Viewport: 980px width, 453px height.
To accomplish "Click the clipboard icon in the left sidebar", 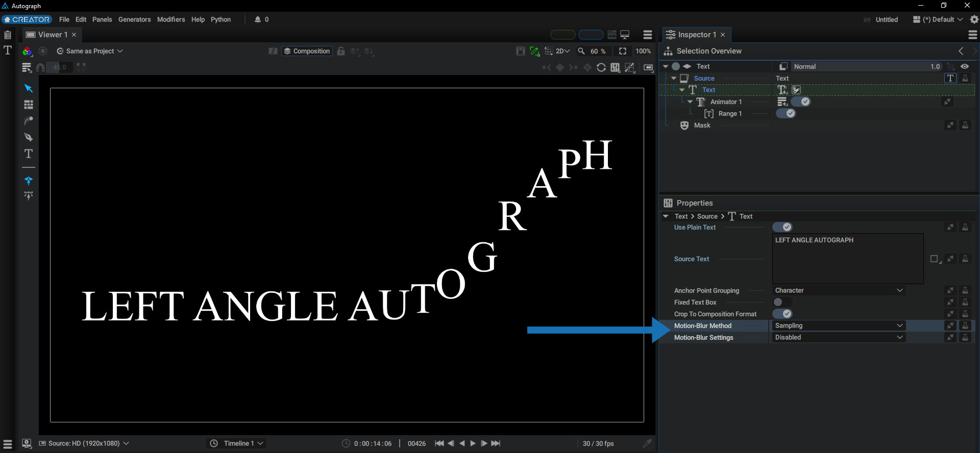I will (x=8, y=35).
